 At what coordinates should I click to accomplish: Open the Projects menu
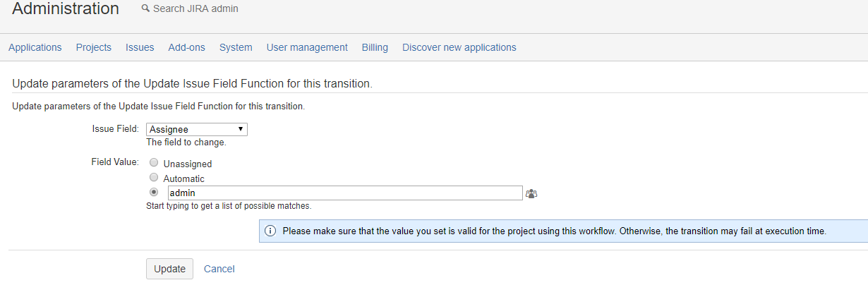click(x=94, y=47)
